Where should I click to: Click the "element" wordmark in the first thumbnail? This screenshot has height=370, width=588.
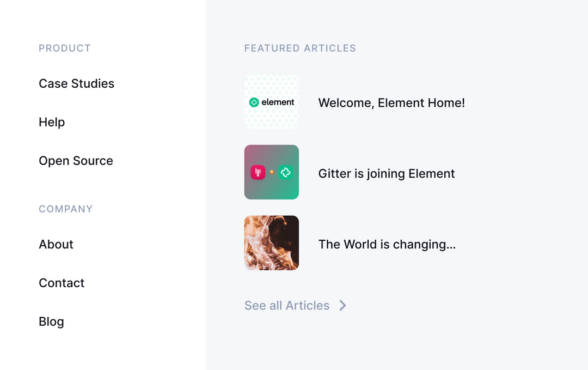278,102
